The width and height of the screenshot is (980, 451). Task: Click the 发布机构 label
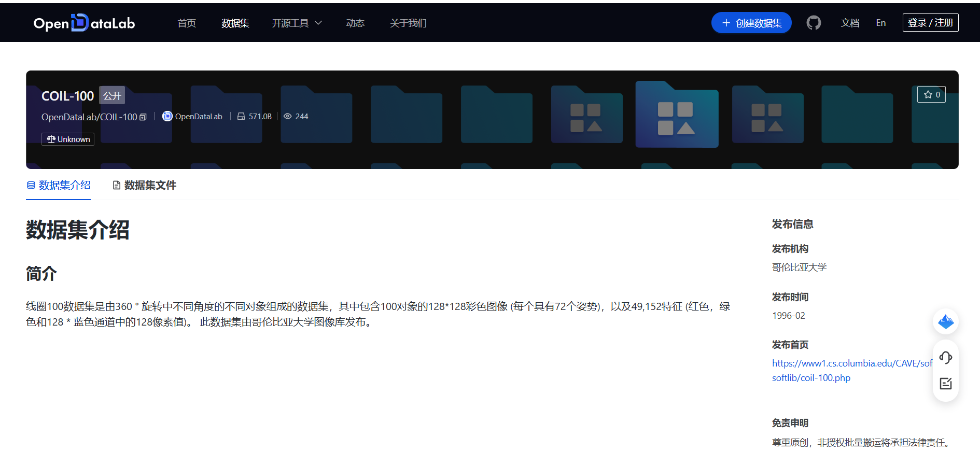(790, 249)
